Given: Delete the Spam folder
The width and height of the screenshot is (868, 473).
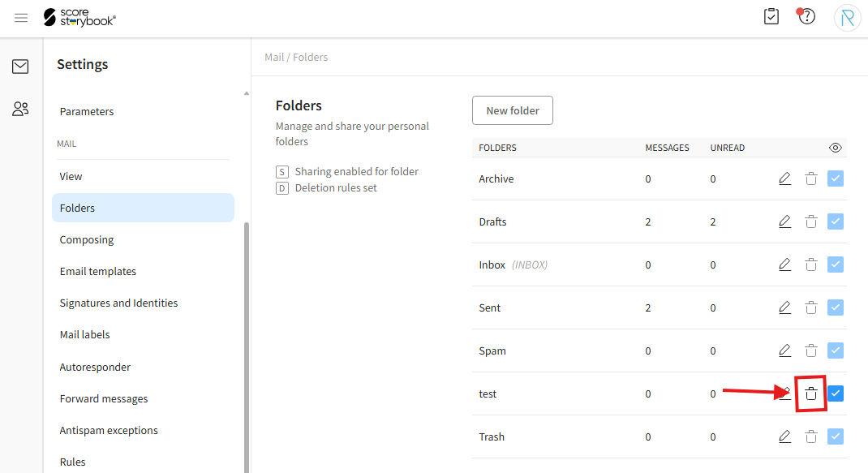Looking at the screenshot, I should pyautogui.click(x=811, y=350).
